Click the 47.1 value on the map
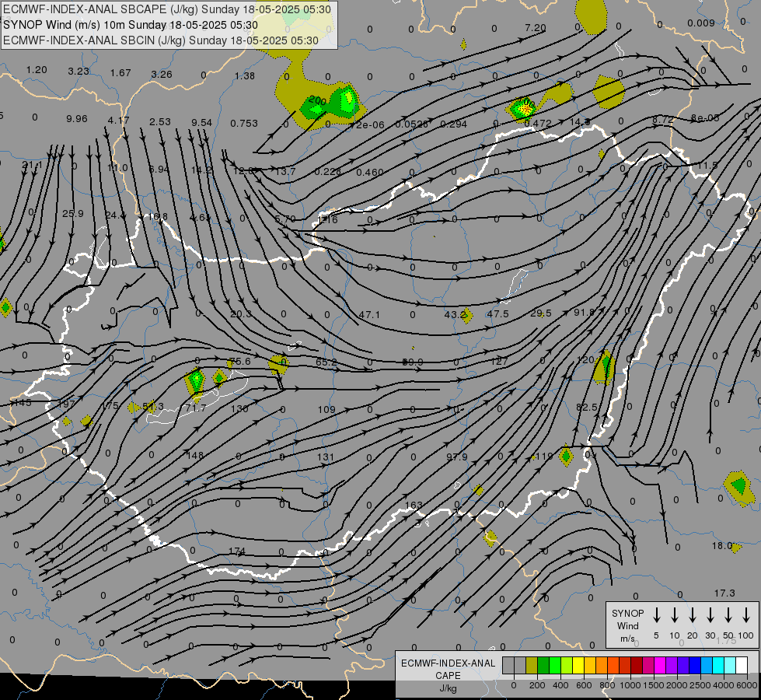The height and width of the screenshot is (700, 761). click(369, 314)
